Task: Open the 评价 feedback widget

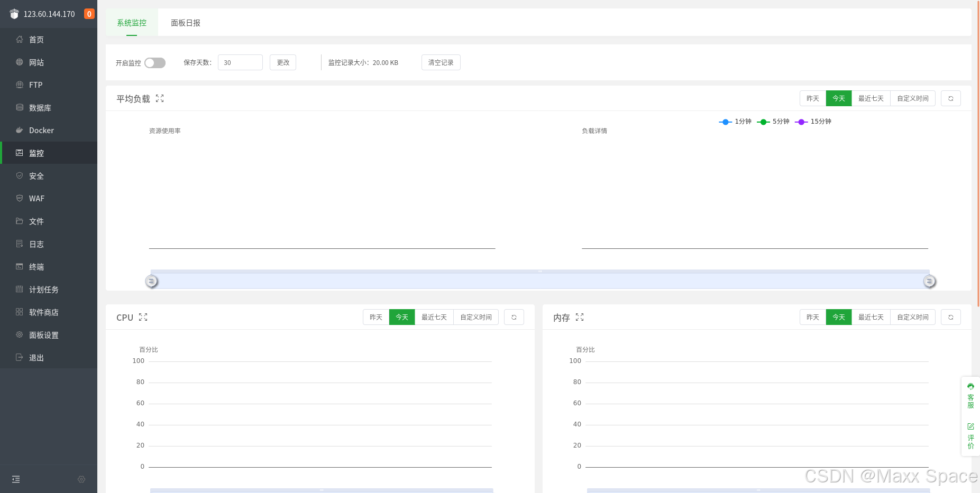Action: click(x=970, y=436)
